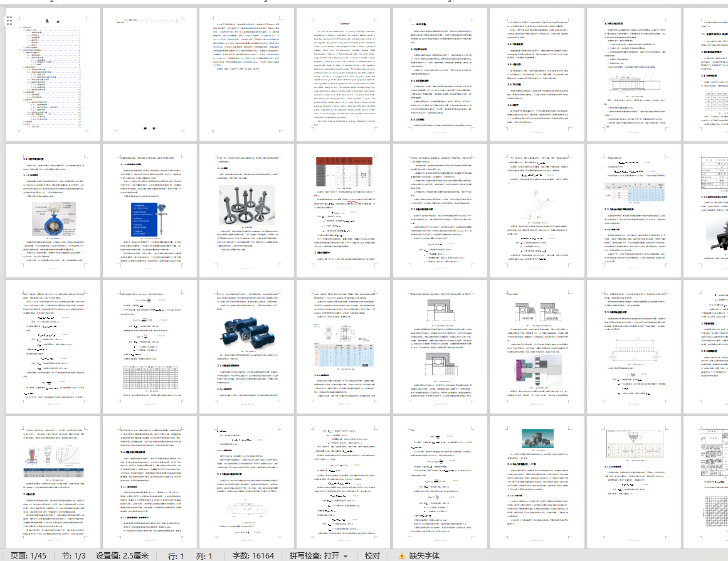
Task: Select the page with blue gear motors photo
Action: 246,346
